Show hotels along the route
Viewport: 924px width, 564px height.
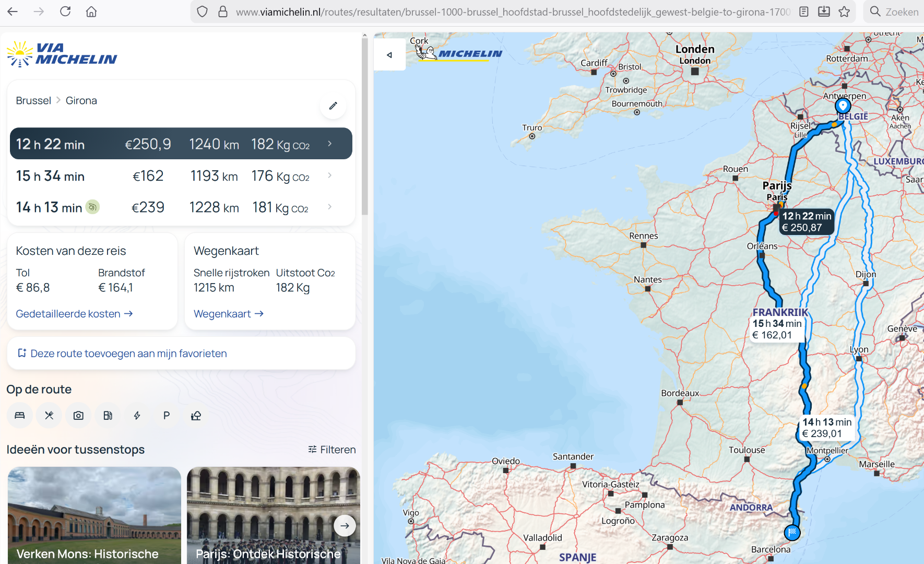click(x=20, y=416)
